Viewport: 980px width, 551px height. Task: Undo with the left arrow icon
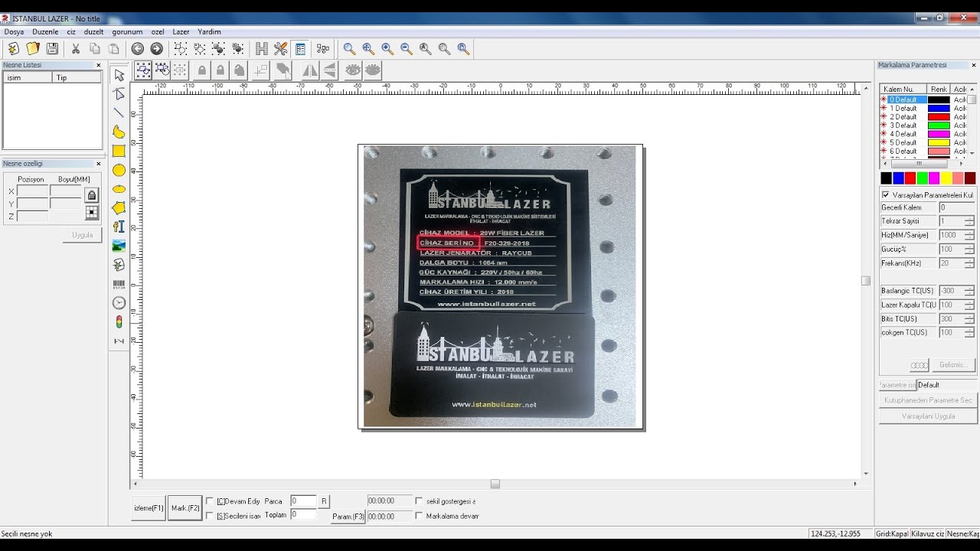coord(138,49)
